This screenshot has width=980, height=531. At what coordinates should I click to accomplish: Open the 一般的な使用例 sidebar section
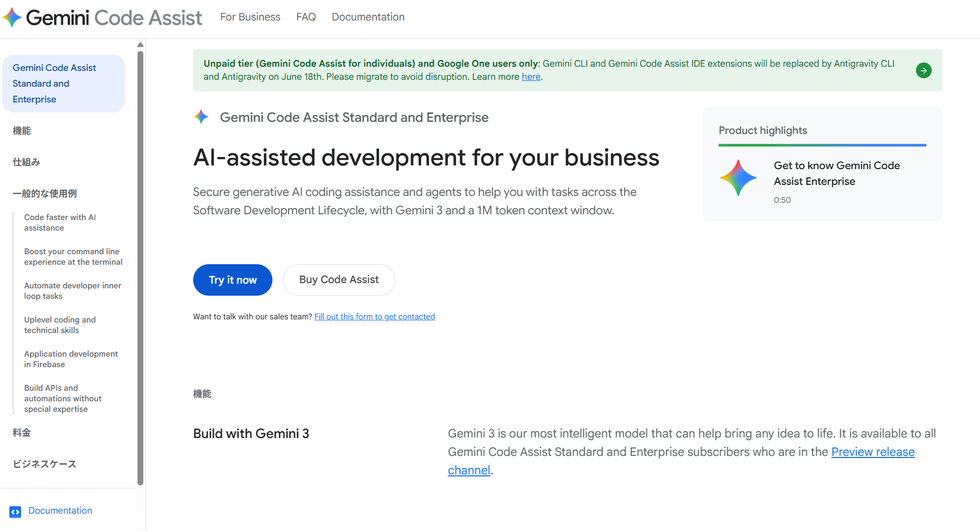tap(45, 194)
